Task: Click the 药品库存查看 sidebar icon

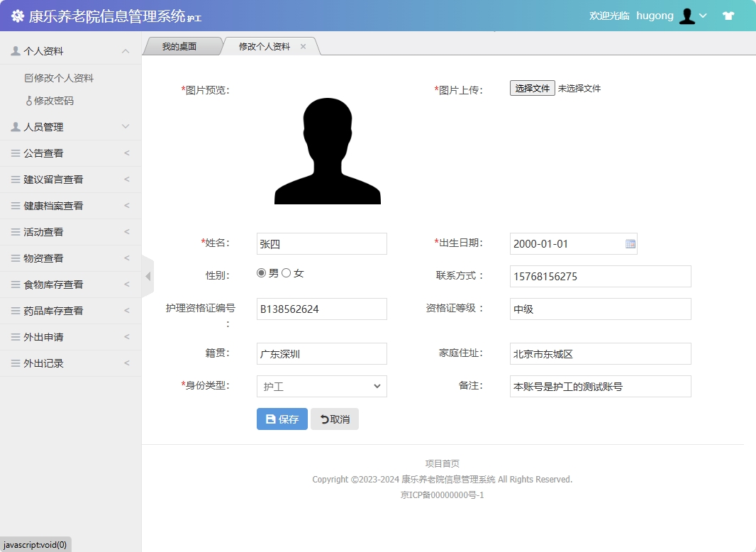Action: pos(14,311)
